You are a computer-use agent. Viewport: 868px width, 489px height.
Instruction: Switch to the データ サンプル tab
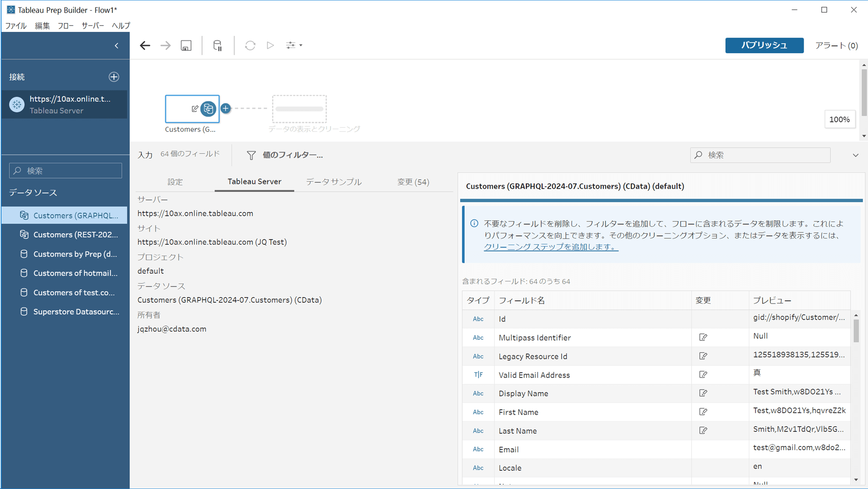(x=333, y=182)
